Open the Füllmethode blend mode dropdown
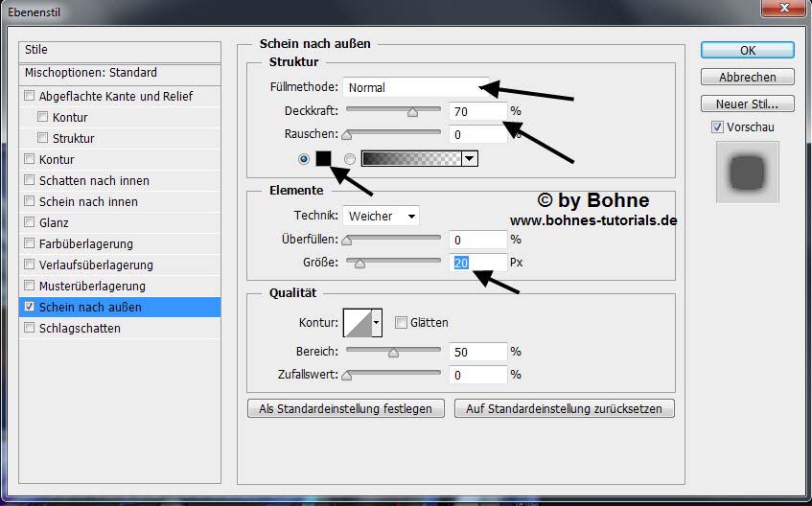This screenshot has width=812, height=506. 415,87
